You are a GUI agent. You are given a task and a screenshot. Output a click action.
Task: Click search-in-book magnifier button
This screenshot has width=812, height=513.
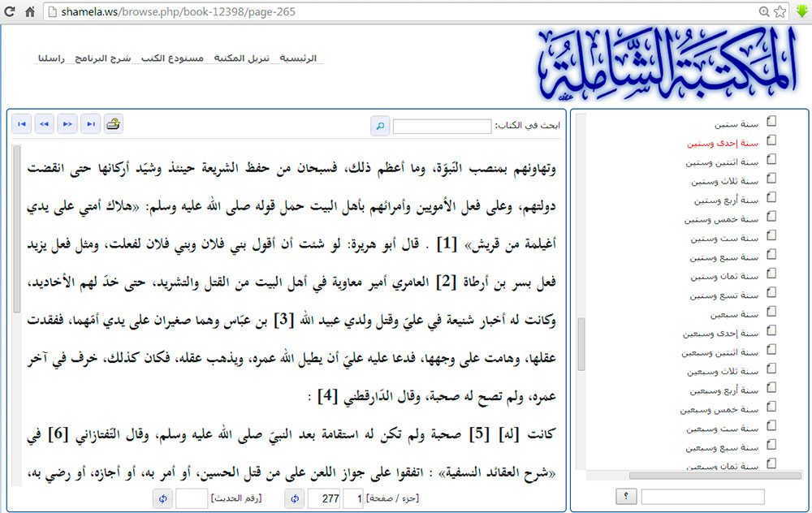[x=380, y=126]
